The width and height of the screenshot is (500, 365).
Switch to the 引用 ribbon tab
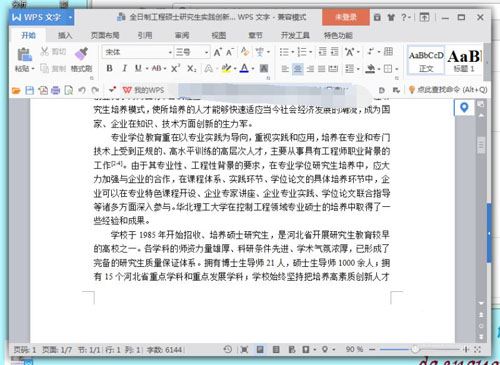click(x=145, y=35)
